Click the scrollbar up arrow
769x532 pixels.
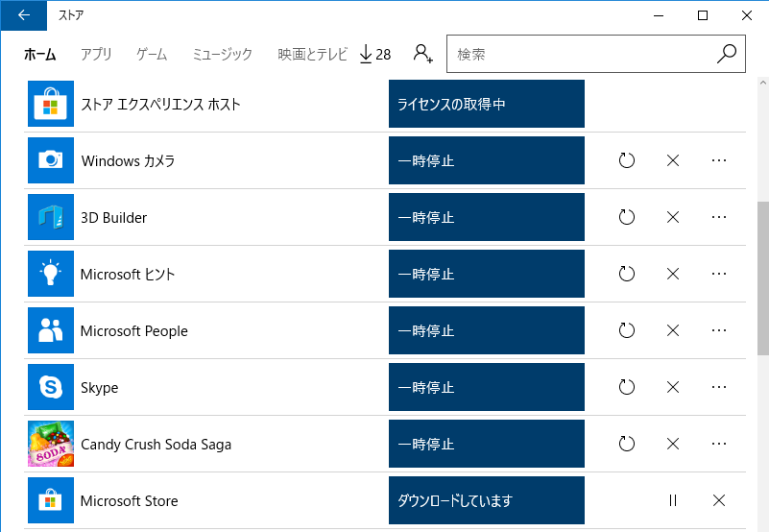(763, 83)
